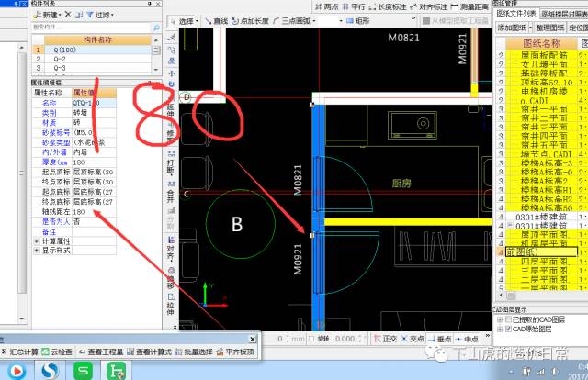
Task: Click the 汇总计算 summary calculation button
Action: click(22, 352)
